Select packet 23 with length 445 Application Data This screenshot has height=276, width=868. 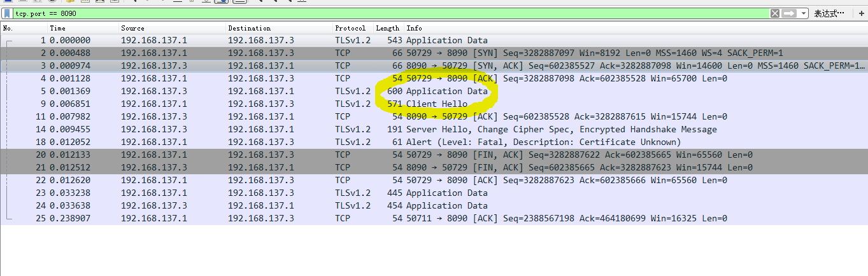click(x=434, y=193)
